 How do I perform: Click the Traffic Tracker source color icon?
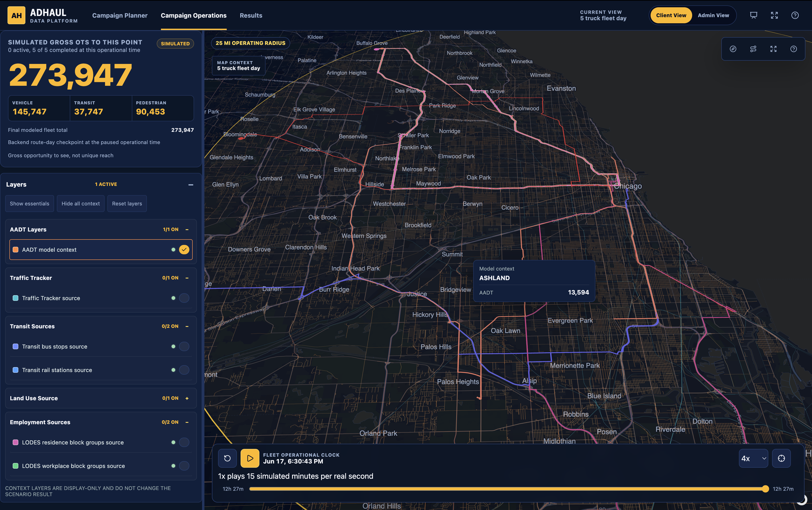click(x=15, y=298)
